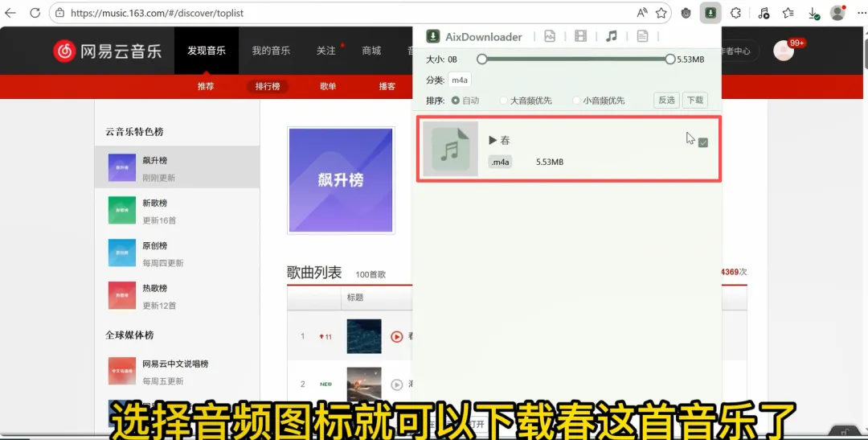Open the Tampermonkey-style monkey extension icon
The width and height of the screenshot is (868, 440).
(686, 13)
